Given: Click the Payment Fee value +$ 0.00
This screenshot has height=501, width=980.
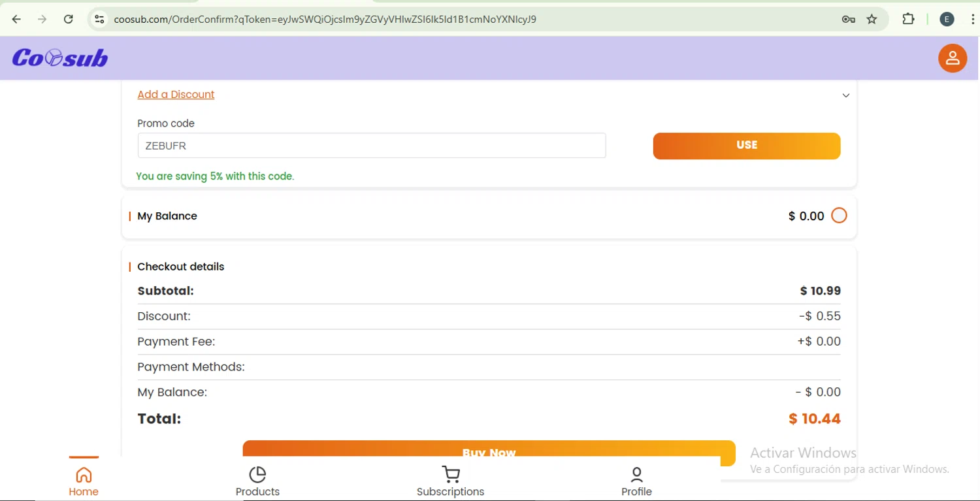Looking at the screenshot, I should click(819, 341).
